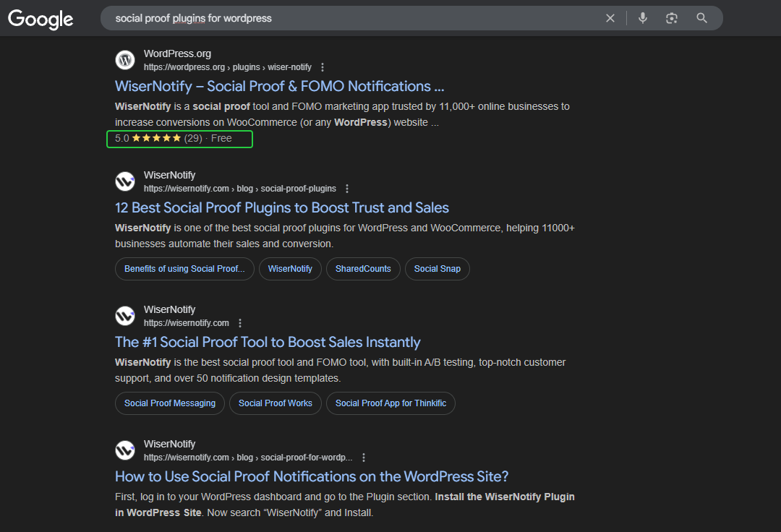Start voice search with microphone icon

pyautogui.click(x=643, y=18)
